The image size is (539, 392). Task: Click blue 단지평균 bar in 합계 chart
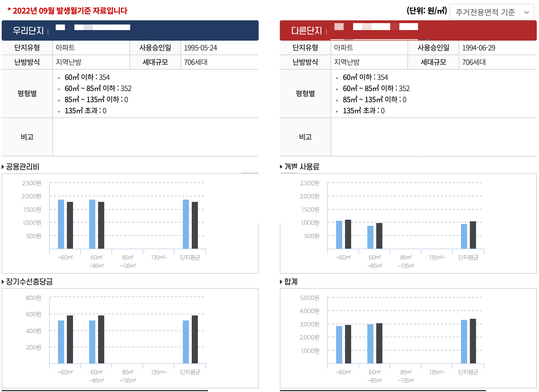click(x=464, y=342)
